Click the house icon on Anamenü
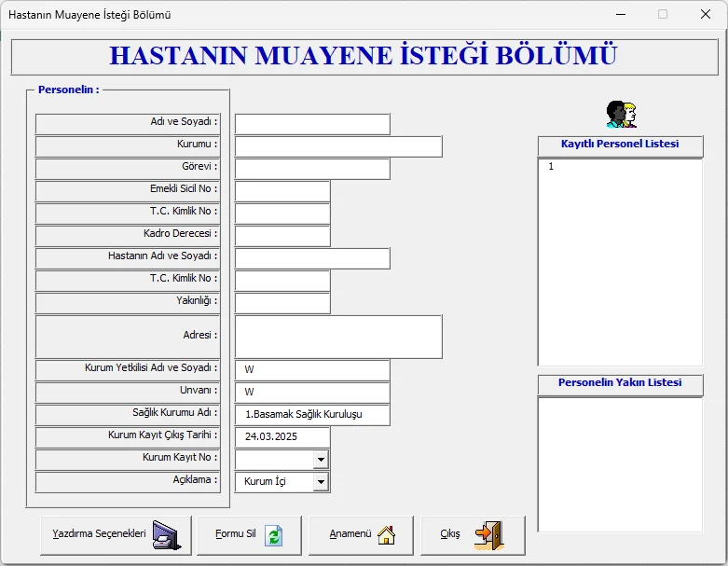 (x=386, y=535)
